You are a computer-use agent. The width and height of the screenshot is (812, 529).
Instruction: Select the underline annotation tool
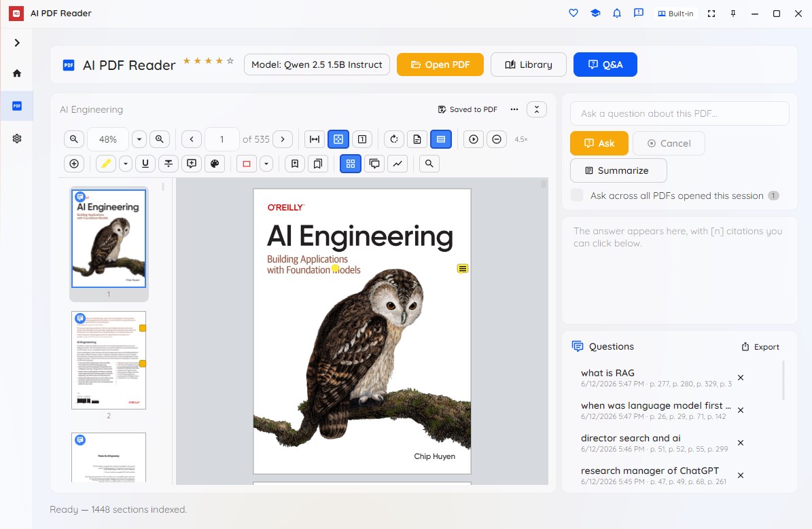[145, 164]
